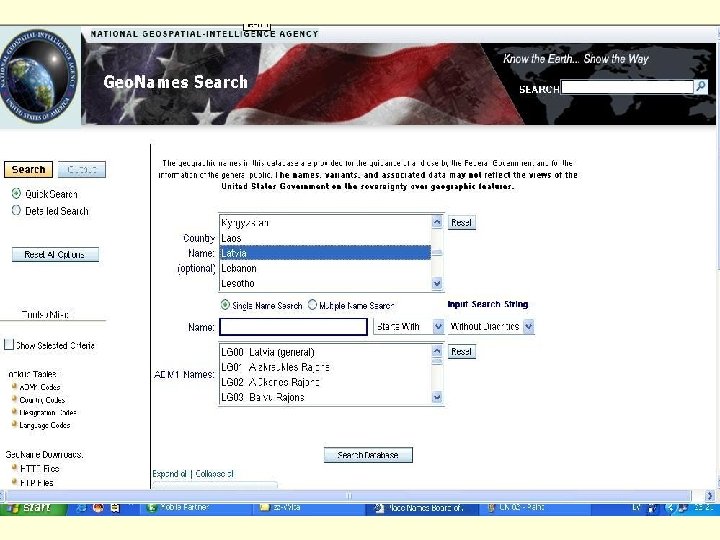Open the Search tab in left panel
This screenshot has height=540, width=720.
pyautogui.click(x=28, y=169)
